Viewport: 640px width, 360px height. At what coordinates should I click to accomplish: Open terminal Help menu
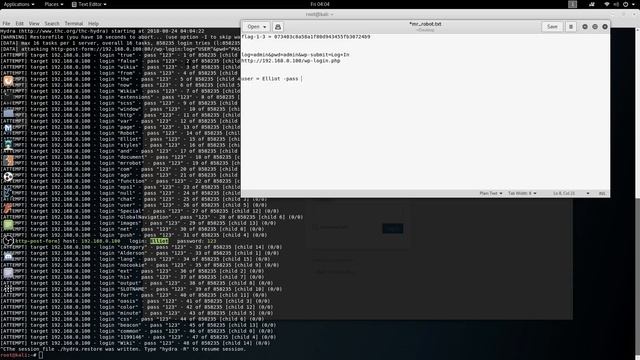(x=93, y=24)
